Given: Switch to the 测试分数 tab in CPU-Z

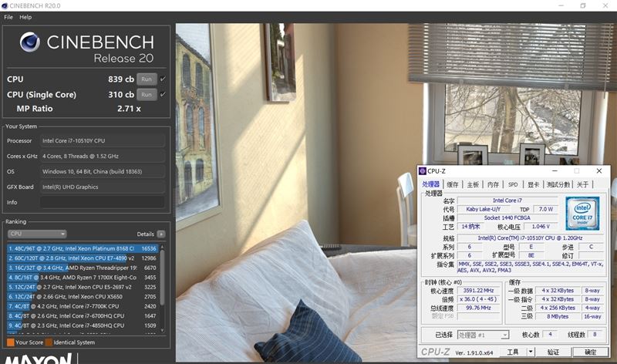Looking at the screenshot, I should (x=558, y=184).
